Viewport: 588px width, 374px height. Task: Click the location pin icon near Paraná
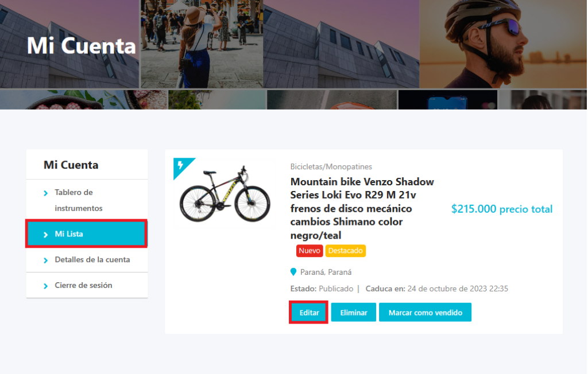point(293,272)
